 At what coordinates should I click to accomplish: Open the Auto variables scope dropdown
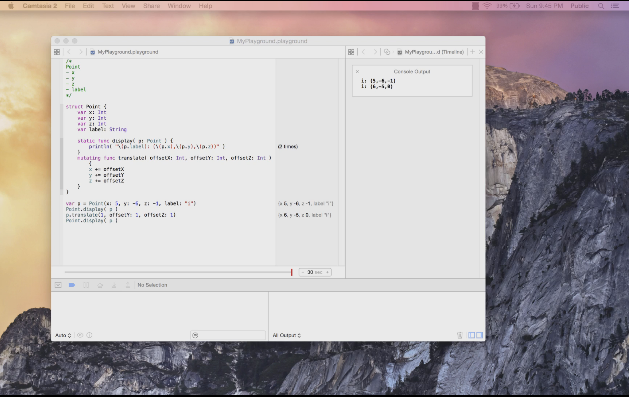(63, 335)
